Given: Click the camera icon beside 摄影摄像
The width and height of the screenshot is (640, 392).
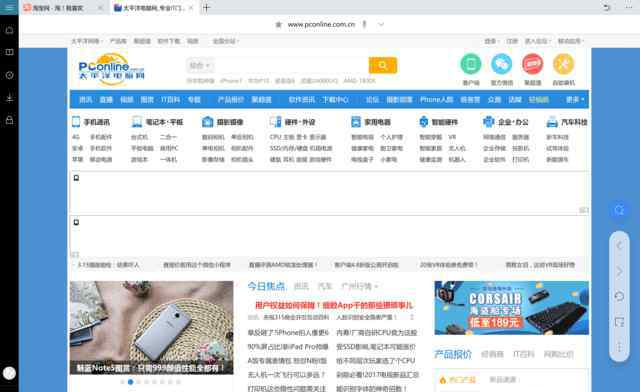Looking at the screenshot, I should coord(207,122).
